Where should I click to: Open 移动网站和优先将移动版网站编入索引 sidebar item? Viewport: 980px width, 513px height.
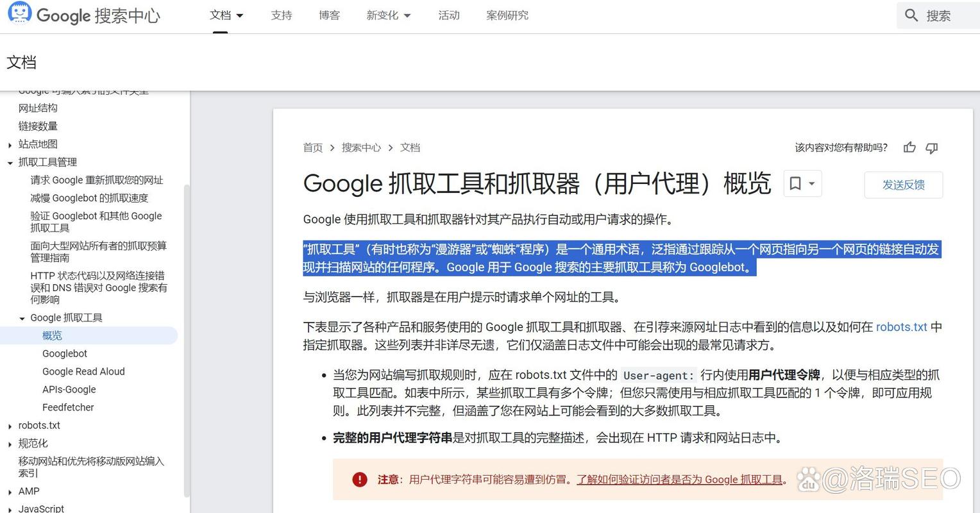91,467
